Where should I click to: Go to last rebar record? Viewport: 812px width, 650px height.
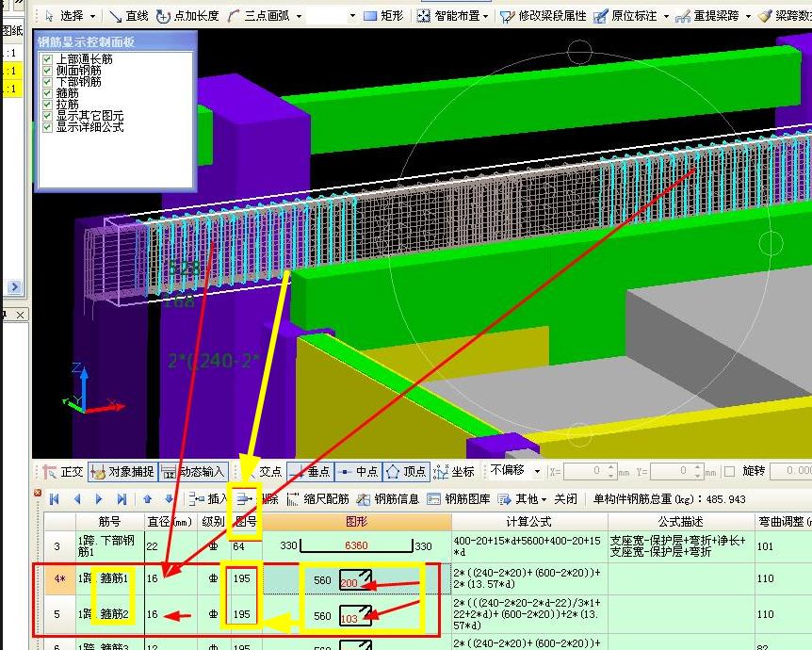[x=122, y=498]
